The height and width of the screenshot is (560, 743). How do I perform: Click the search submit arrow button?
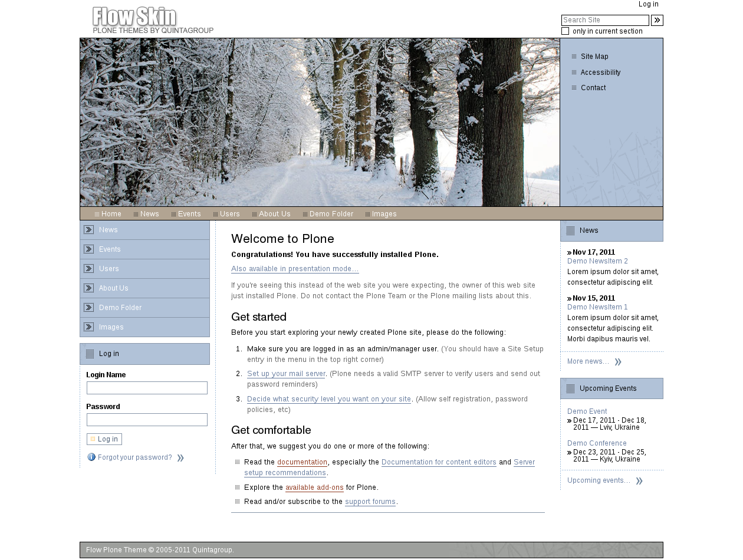click(657, 20)
